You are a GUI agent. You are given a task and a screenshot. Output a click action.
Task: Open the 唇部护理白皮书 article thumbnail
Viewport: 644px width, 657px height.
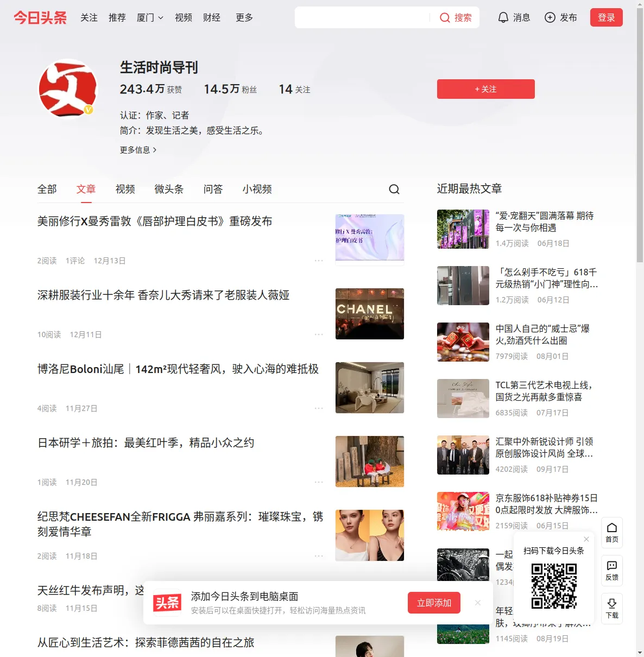pos(370,239)
